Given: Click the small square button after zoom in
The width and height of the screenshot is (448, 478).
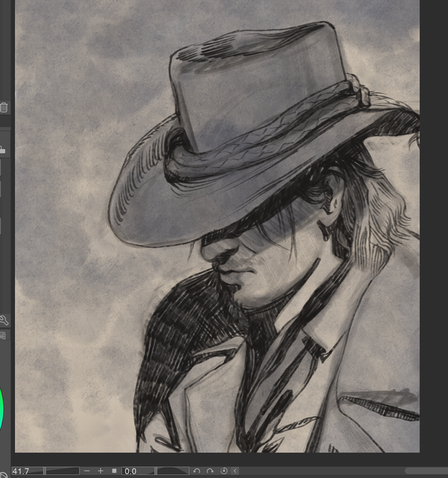Looking at the screenshot, I should click(x=114, y=471).
